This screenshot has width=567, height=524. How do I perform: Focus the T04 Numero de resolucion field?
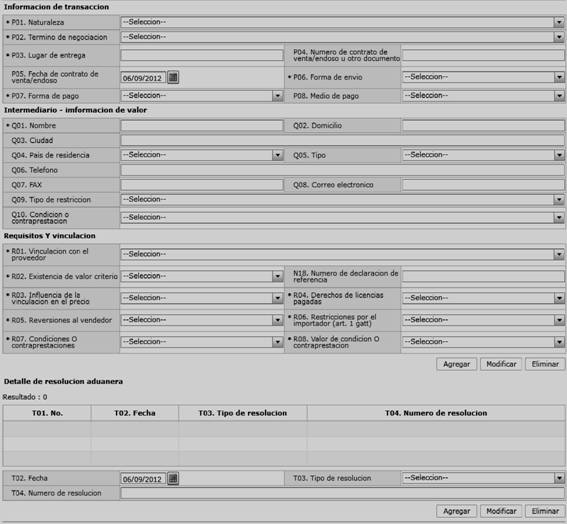(x=342, y=493)
